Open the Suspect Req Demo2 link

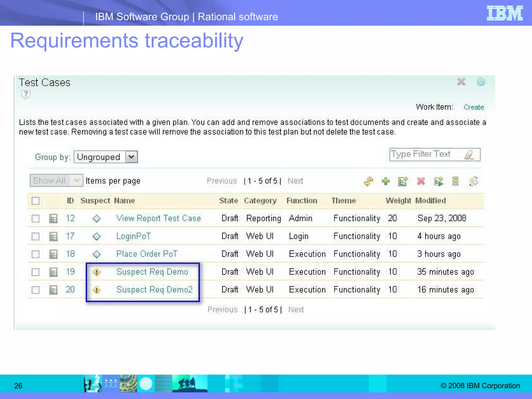(155, 290)
